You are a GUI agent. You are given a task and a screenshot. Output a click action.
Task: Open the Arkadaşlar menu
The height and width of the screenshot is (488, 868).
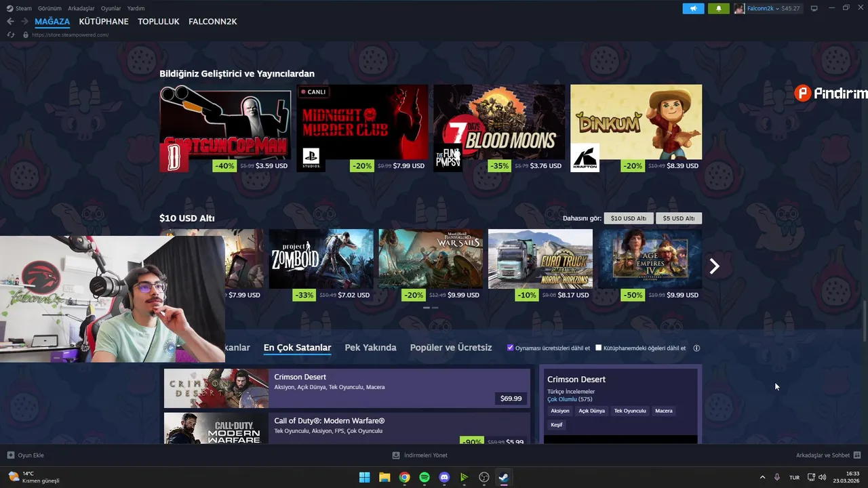click(81, 8)
